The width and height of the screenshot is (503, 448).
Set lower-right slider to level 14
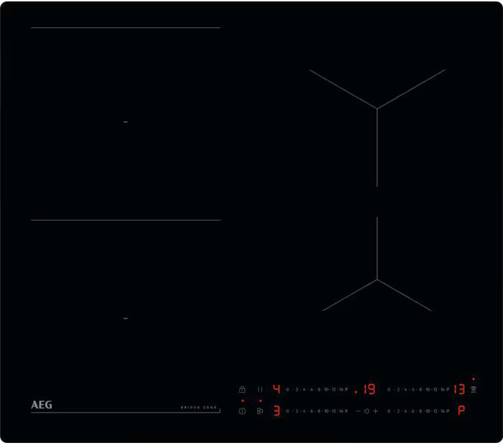(x=442, y=411)
